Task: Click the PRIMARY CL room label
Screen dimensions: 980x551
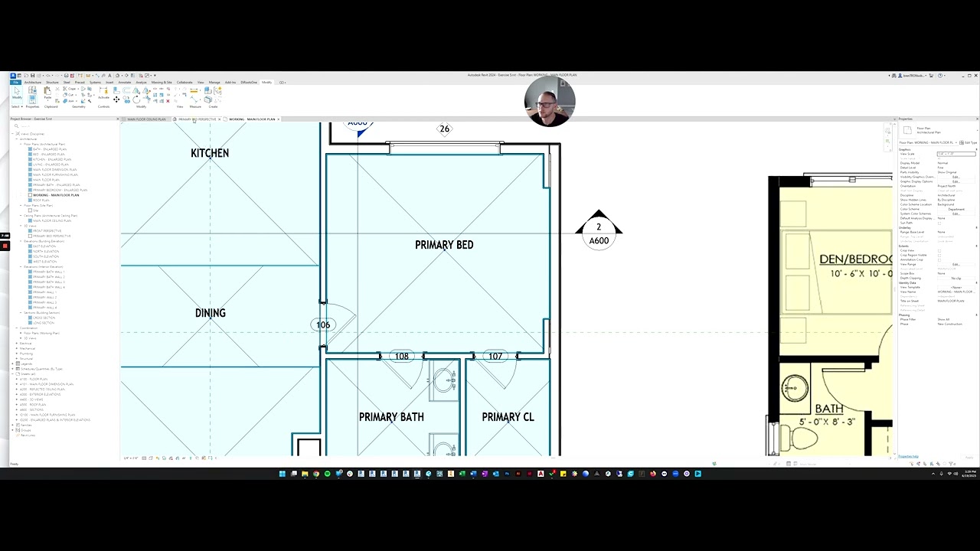Action: (508, 417)
